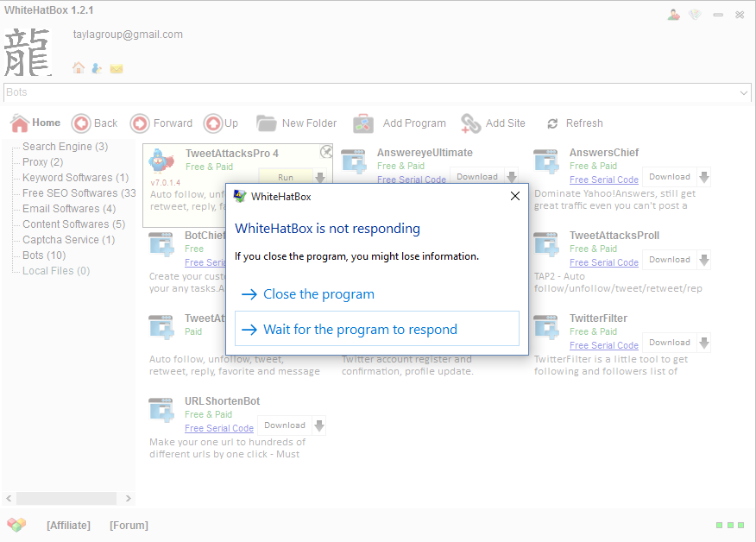The width and height of the screenshot is (756, 542).
Task: Click the TweetAttacksPro 4 bird icon
Action: coord(161,161)
